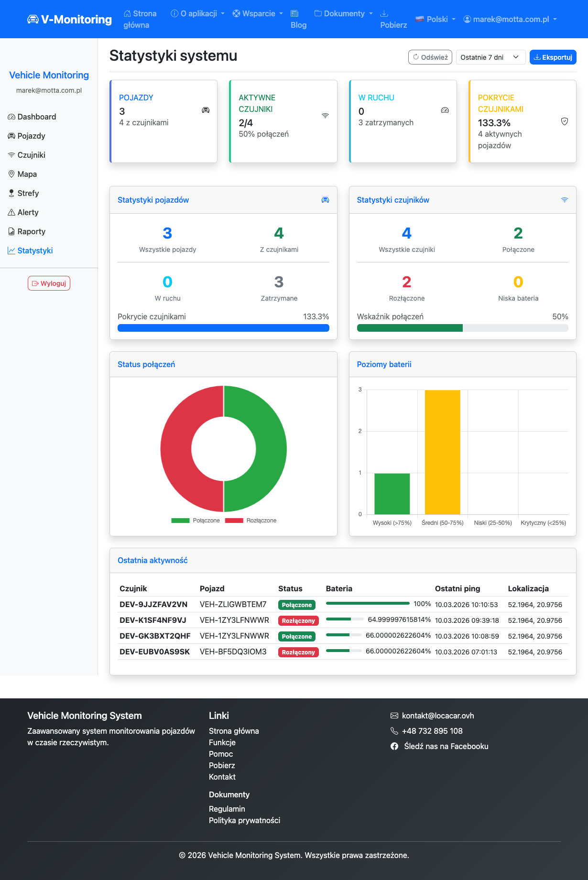
Task: Click the V-Monitoring car logo
Action: click(33, 19)
